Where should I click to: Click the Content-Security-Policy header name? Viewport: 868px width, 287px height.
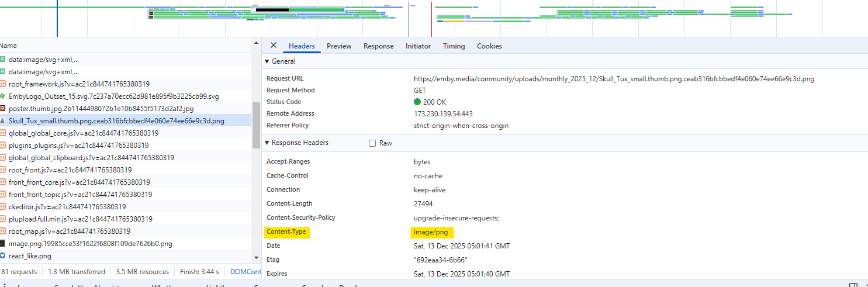click(x=301, y=218)
